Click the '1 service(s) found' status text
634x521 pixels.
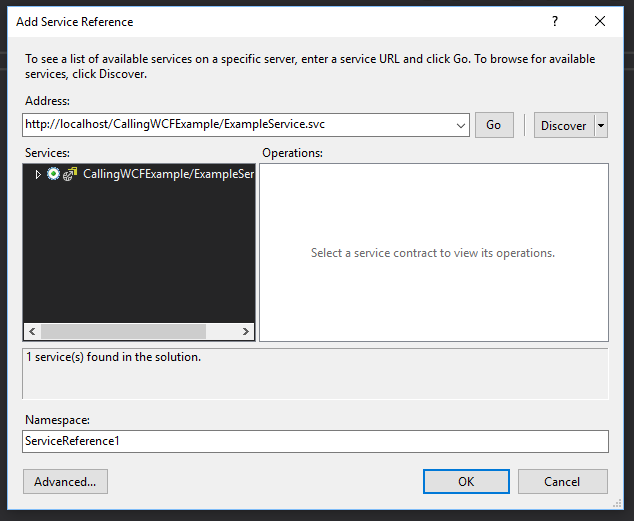pos(114,357)
